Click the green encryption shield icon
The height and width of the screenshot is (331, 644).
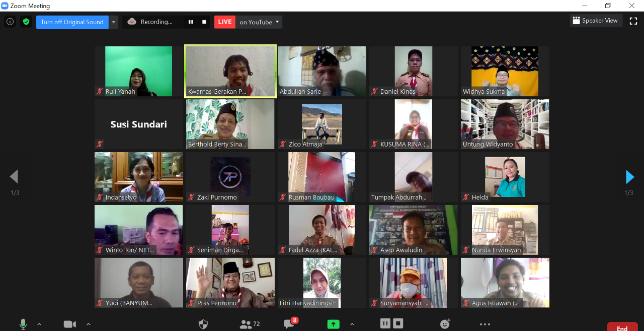pyautogui.click(x=26, y=22)
